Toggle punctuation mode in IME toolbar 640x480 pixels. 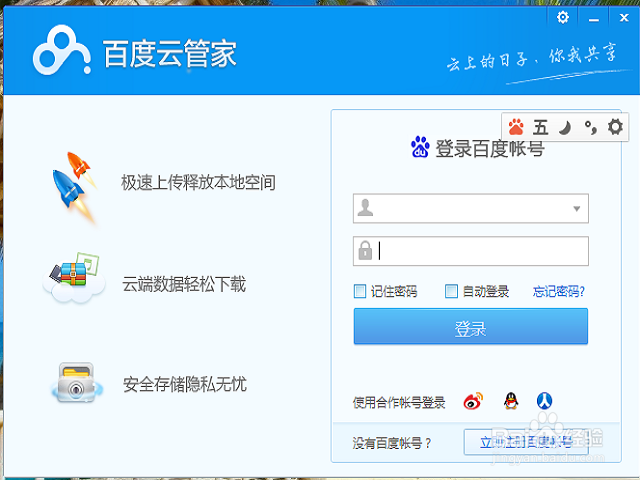pyautogui.click(x=591, y=127)
